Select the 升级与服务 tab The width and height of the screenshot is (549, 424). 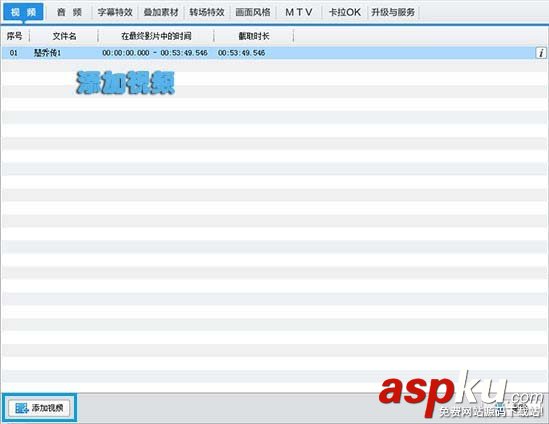(x=393, y=12)
